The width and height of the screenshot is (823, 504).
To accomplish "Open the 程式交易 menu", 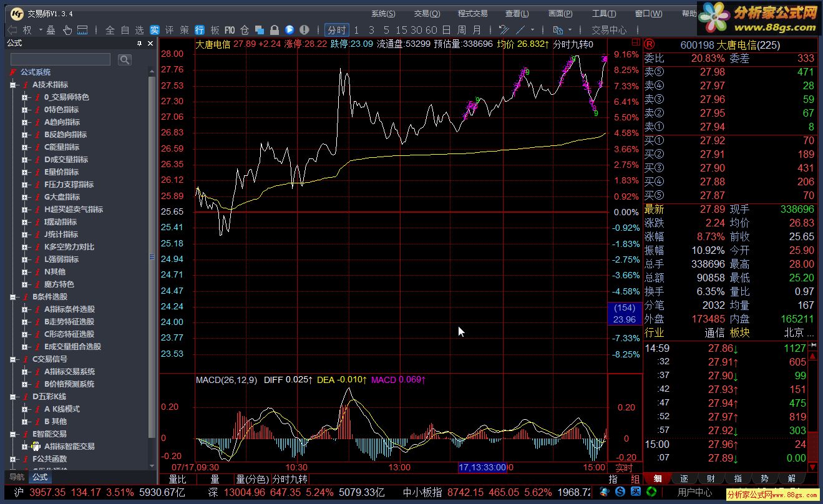I will [x=472, y=14].
